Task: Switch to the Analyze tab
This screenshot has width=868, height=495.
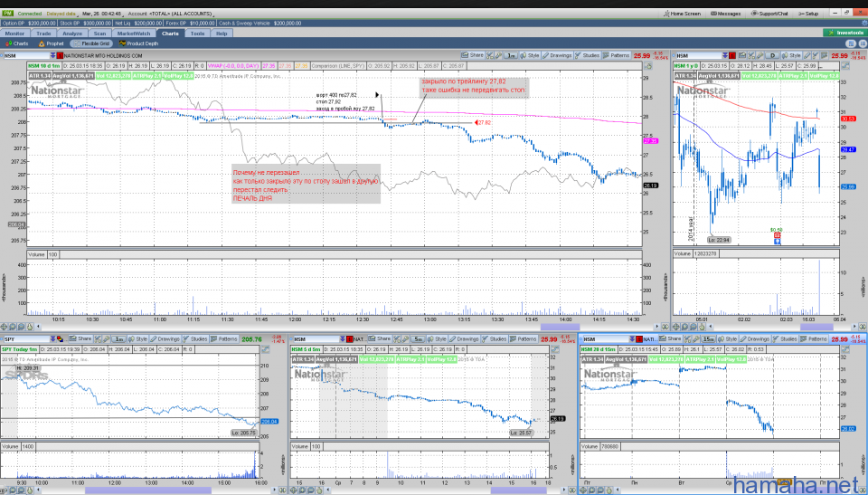Action: (x=72, y=33)
